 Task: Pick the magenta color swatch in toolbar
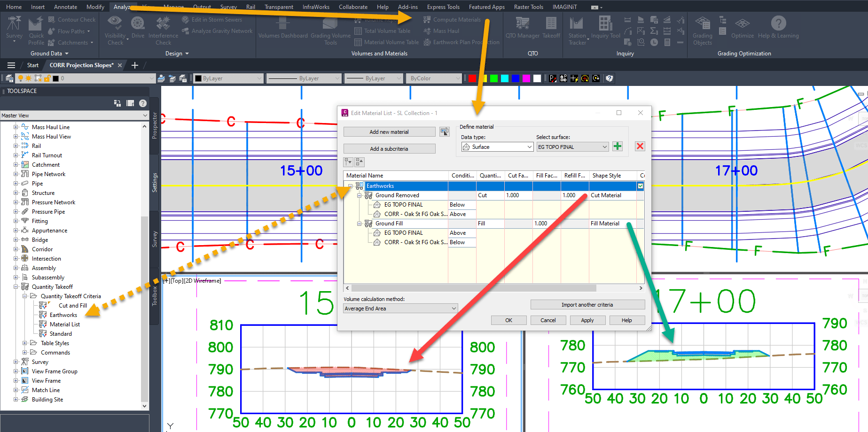[526, 78]
